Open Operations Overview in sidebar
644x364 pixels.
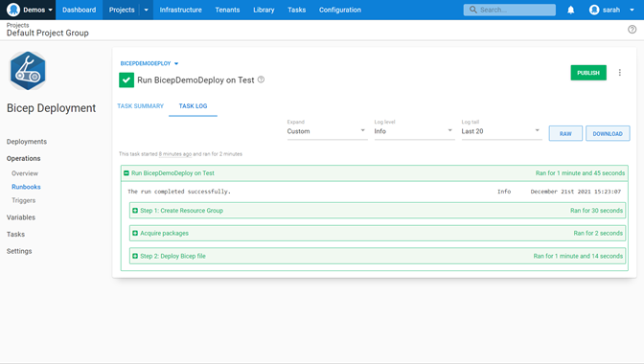pyautogui.click(x=25, y=173)
